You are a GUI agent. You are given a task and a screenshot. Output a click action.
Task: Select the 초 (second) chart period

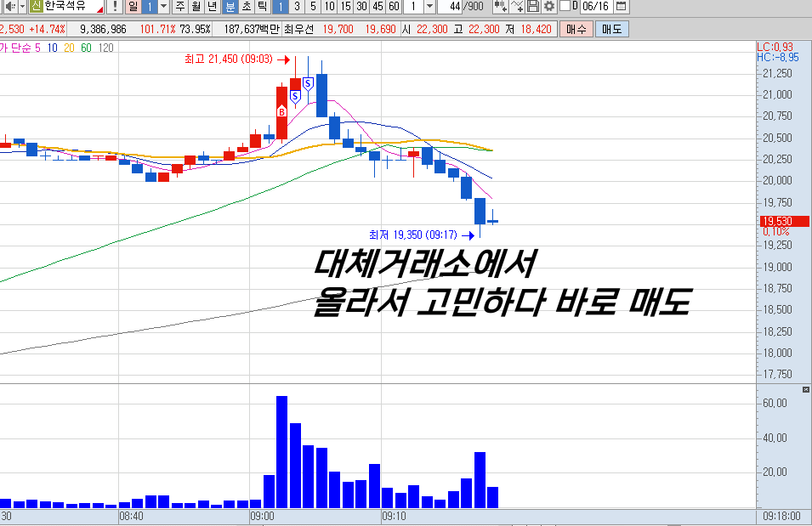click(246, 6)
